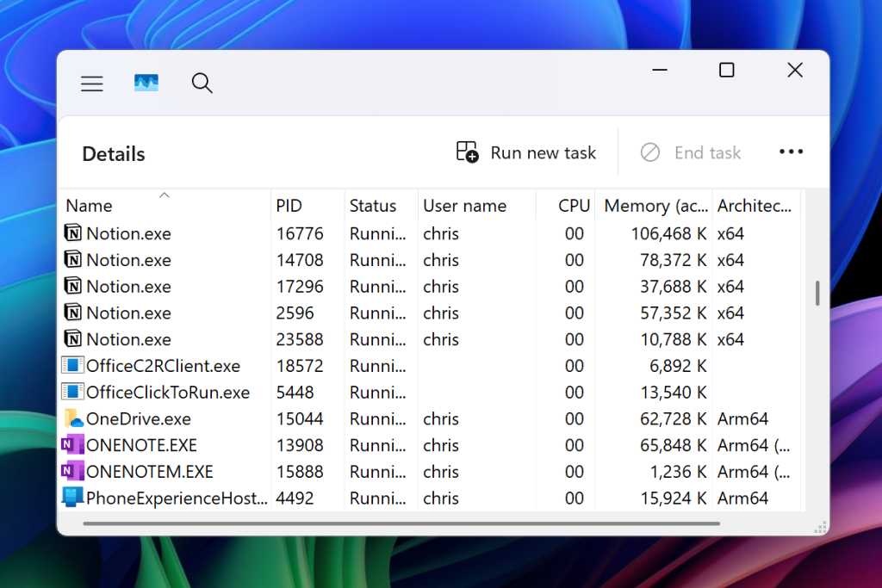The image size is (882, 588).
Task: Open the navigation pane via hamburger icon
Action: (x=92, y=83)
